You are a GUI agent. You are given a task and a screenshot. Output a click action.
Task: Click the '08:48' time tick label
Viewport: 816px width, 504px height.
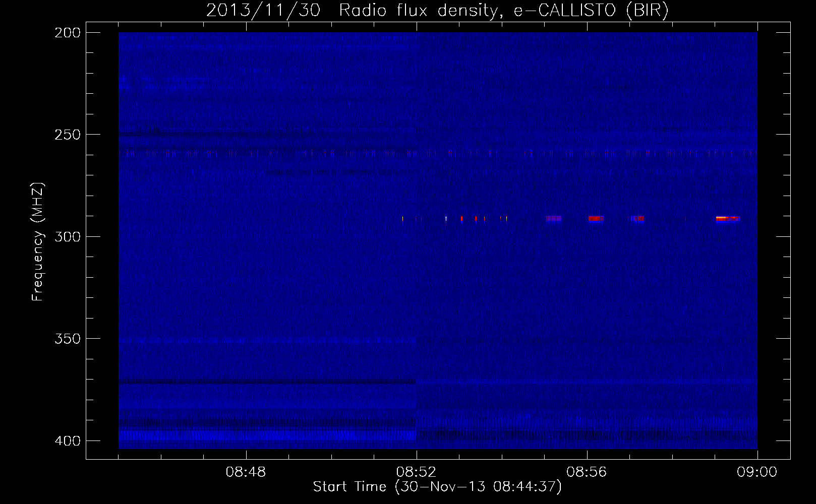[246, 472]
